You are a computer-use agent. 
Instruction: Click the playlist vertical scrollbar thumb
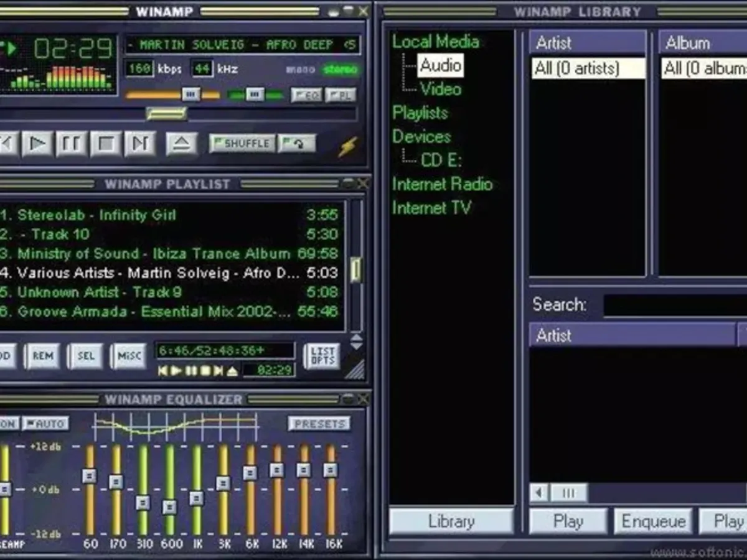click(x=355, y=269)
